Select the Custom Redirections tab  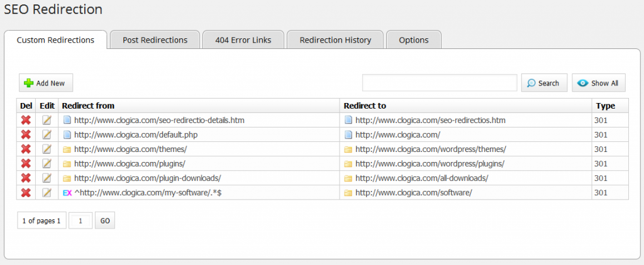[x=55, y=40]
